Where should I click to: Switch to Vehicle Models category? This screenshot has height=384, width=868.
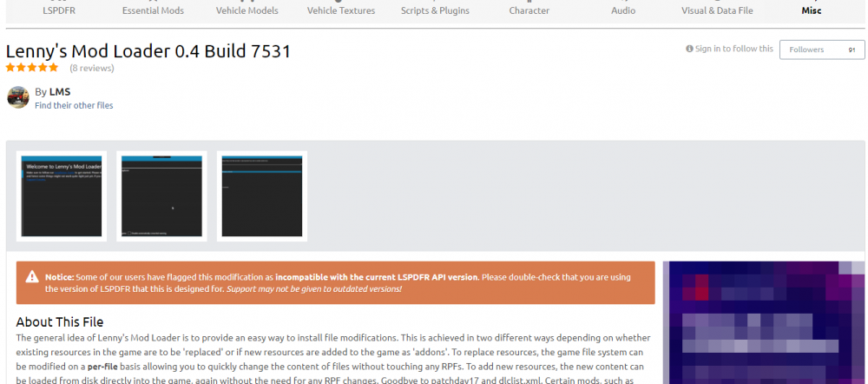coord(247,10)
